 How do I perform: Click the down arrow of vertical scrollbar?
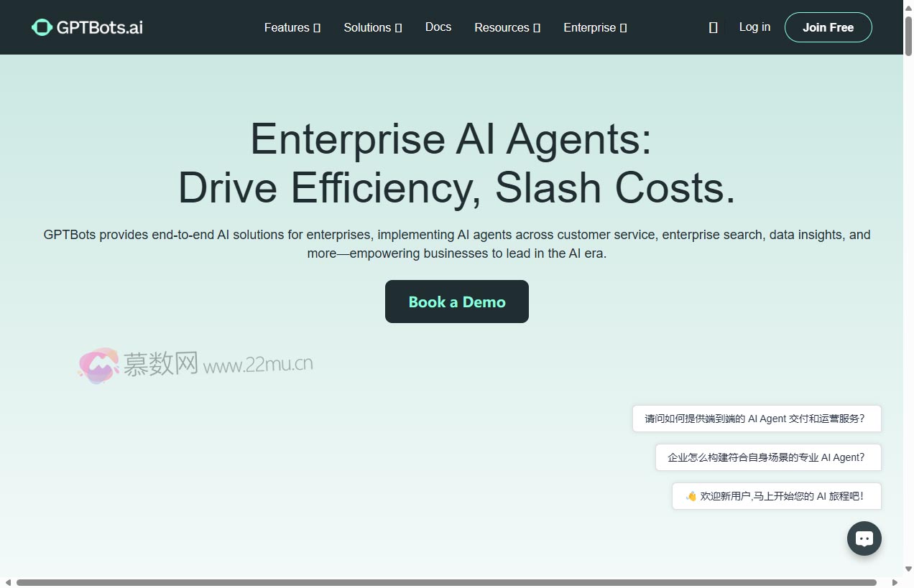[x=908, y=569]
